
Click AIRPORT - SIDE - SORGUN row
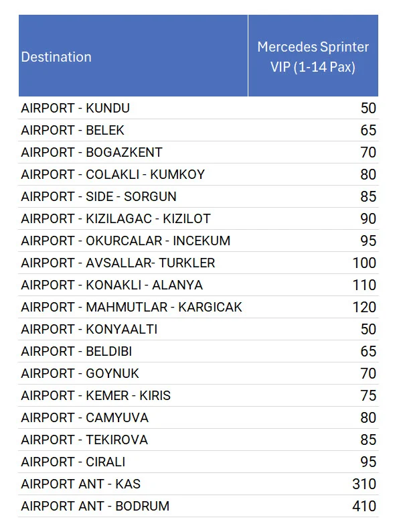click(198, 196)
